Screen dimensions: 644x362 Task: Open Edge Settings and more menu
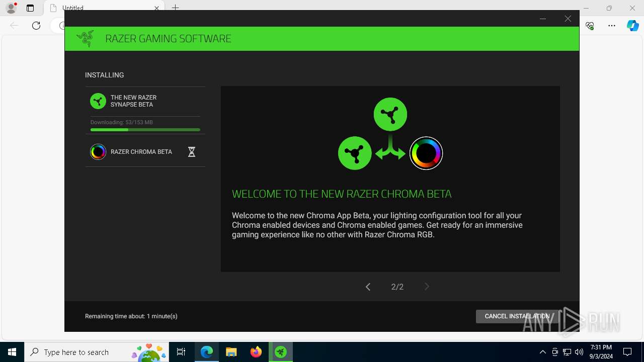pos(612,26)
